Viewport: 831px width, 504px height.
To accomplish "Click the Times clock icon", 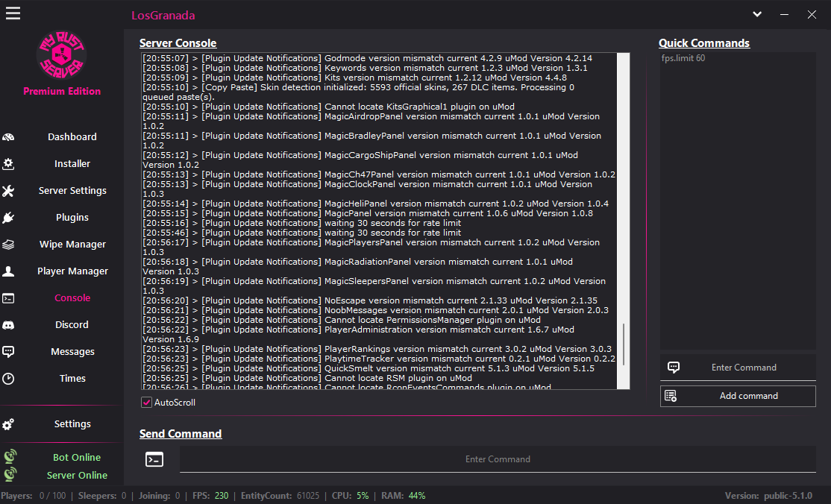I will (8, 379).
